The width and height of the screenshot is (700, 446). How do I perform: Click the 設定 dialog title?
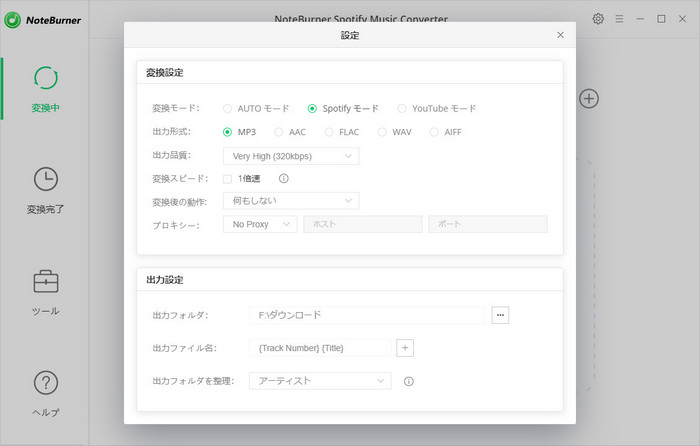350,35
